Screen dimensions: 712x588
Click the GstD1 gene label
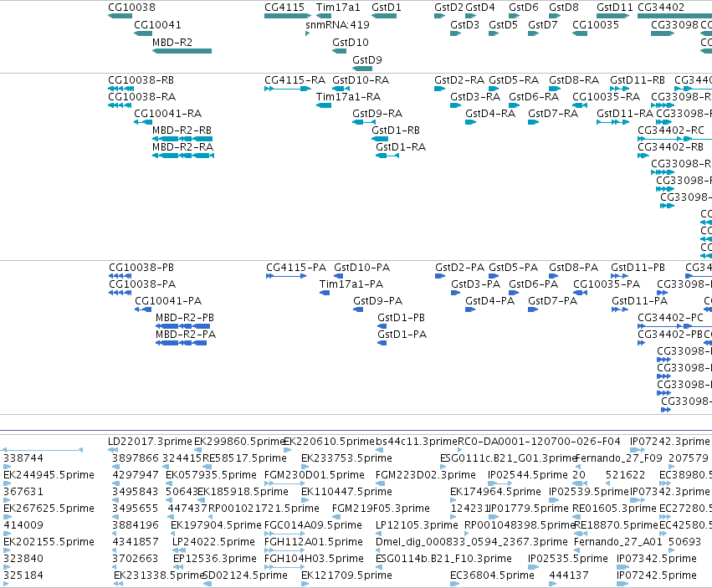(386, 8)
